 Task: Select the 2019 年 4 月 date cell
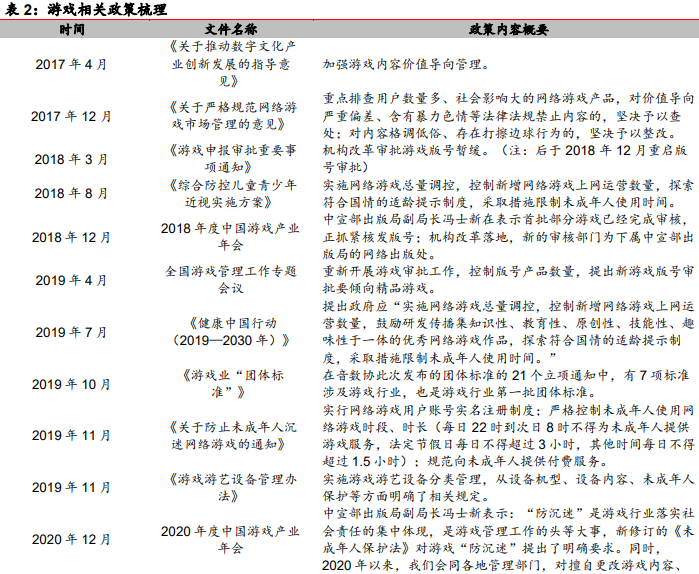[x=71, y=280]
